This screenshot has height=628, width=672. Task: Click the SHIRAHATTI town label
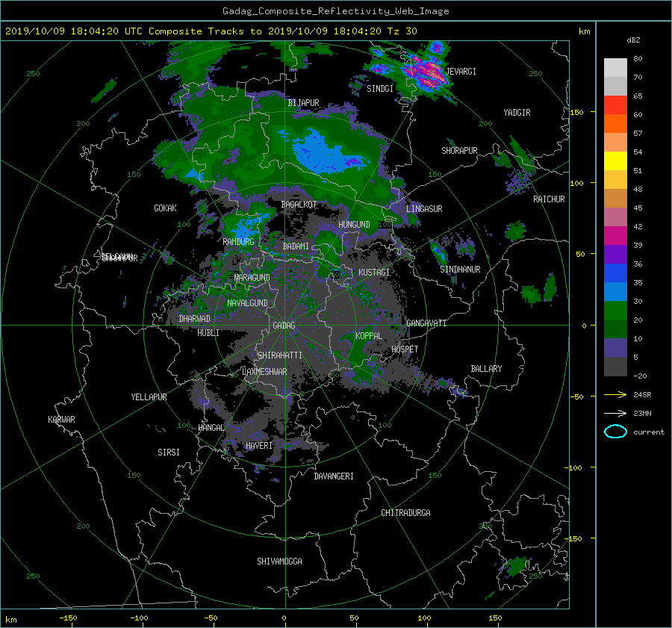click(x=280, y=355)
